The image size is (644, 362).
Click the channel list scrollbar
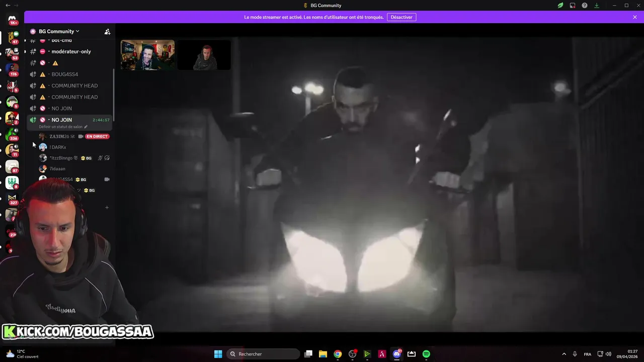pyautogui.click(x=114, y=95)
